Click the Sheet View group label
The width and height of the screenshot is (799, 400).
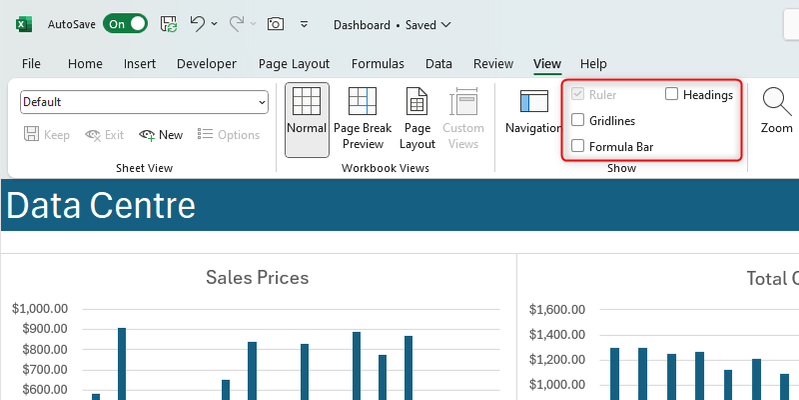(144, 168)
